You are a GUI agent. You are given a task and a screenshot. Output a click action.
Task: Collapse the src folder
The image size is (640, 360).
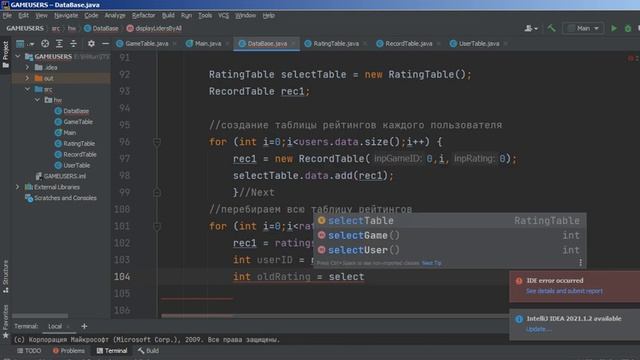coord(27,89)
